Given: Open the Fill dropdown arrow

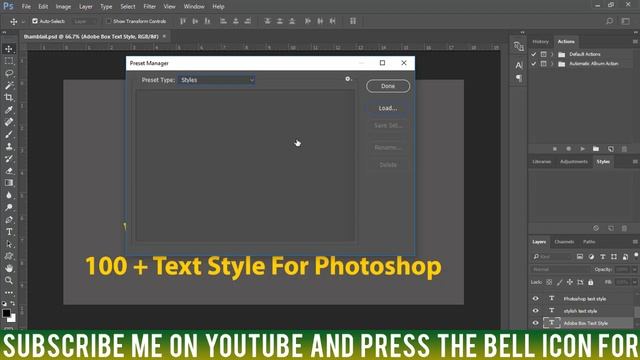Looking at the screenshot, I should [634, 282].
